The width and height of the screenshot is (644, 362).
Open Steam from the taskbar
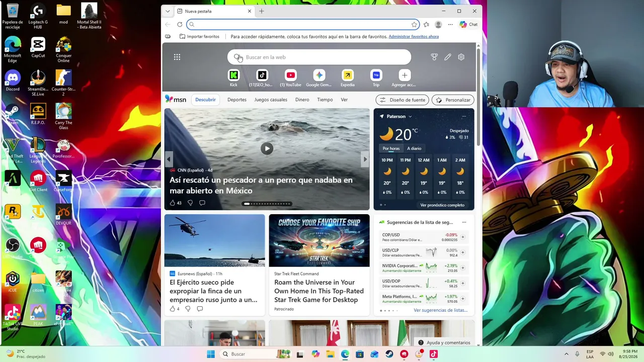tap(389, 354)
